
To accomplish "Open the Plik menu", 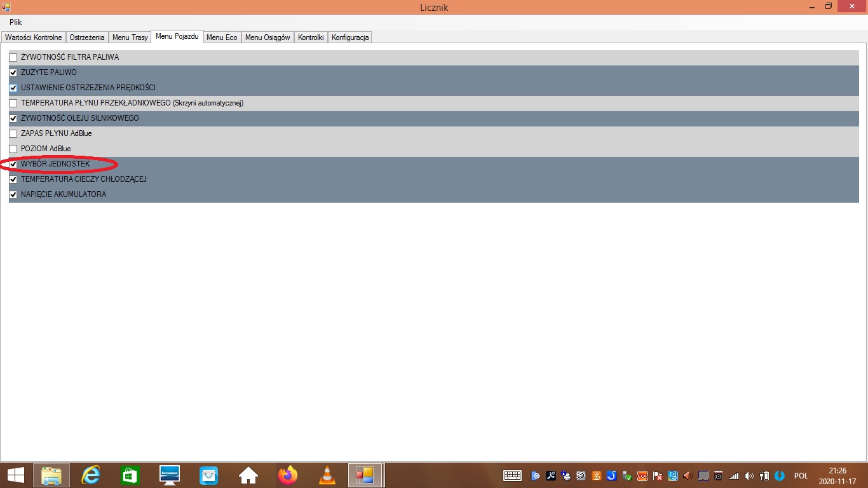I will (x=15, y=22).
